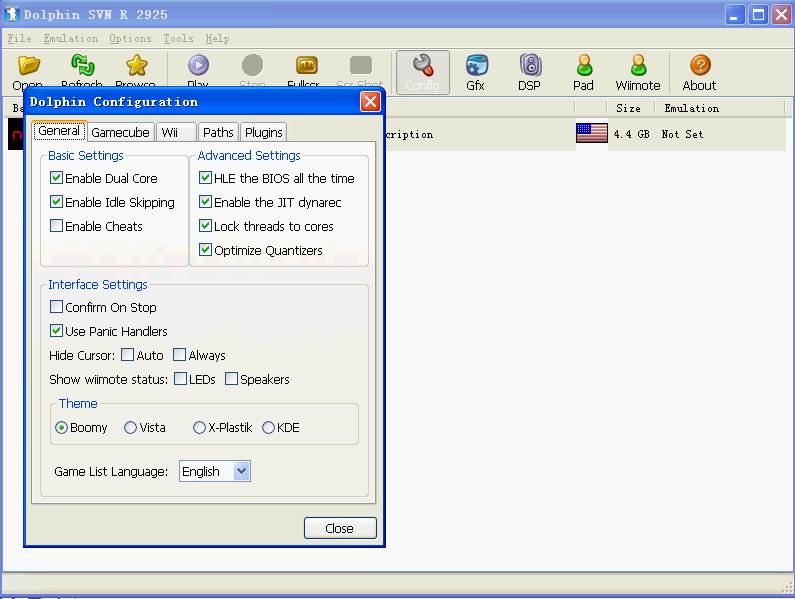Toggle the Fullscreen toolbar icon

307,65
